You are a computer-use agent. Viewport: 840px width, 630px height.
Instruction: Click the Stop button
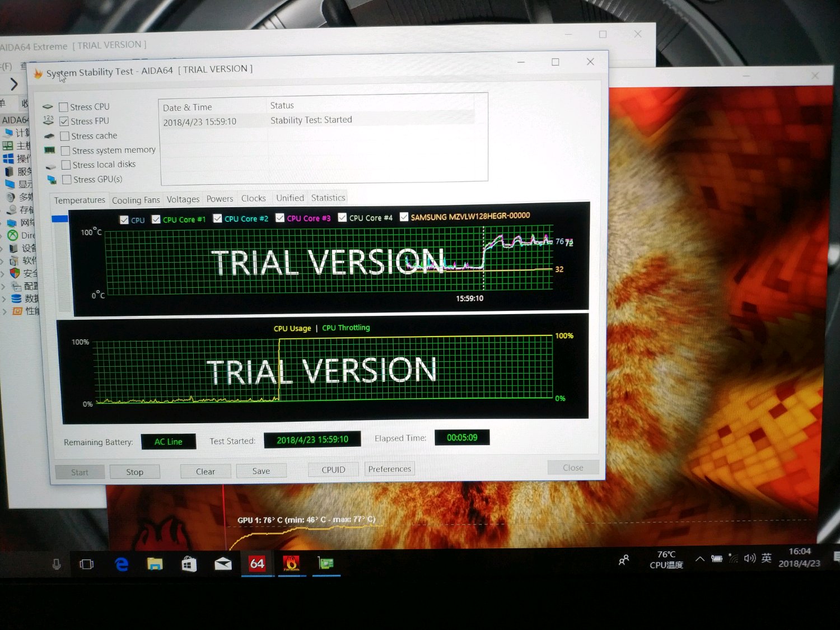[134, 472]
